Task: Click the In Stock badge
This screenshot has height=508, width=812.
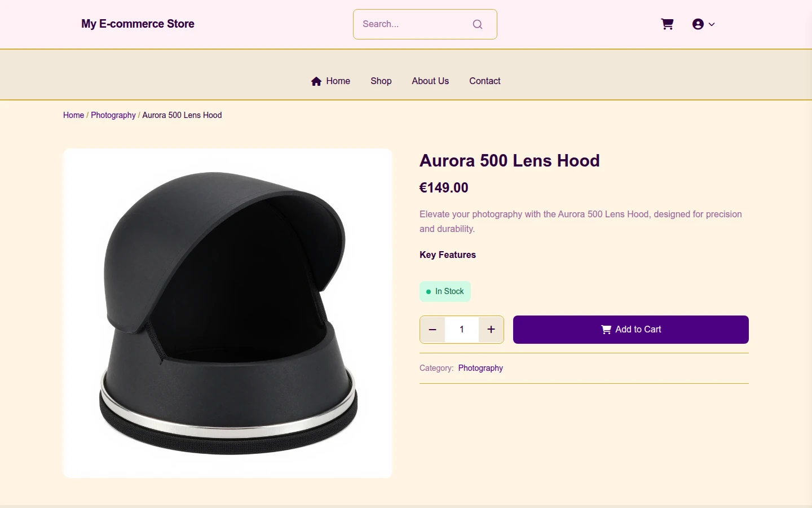Action: [x=445, y=291]
